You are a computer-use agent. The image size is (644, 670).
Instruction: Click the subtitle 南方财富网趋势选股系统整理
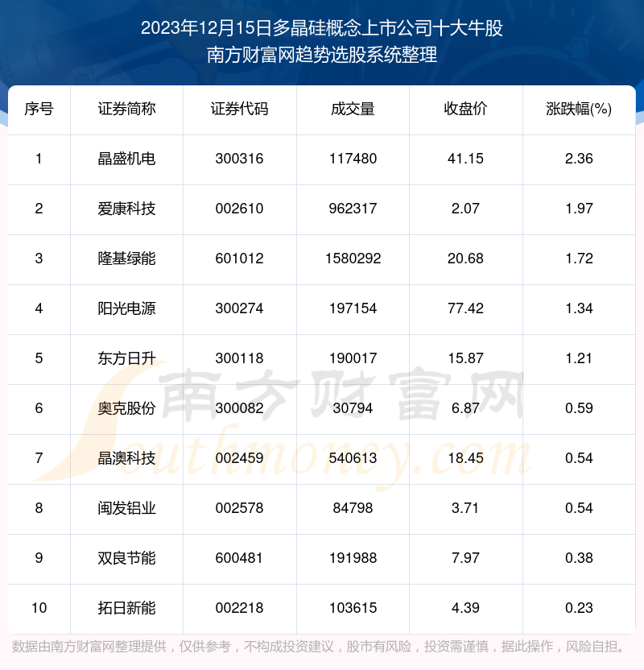pyautogui.click(x=322, y=55)
